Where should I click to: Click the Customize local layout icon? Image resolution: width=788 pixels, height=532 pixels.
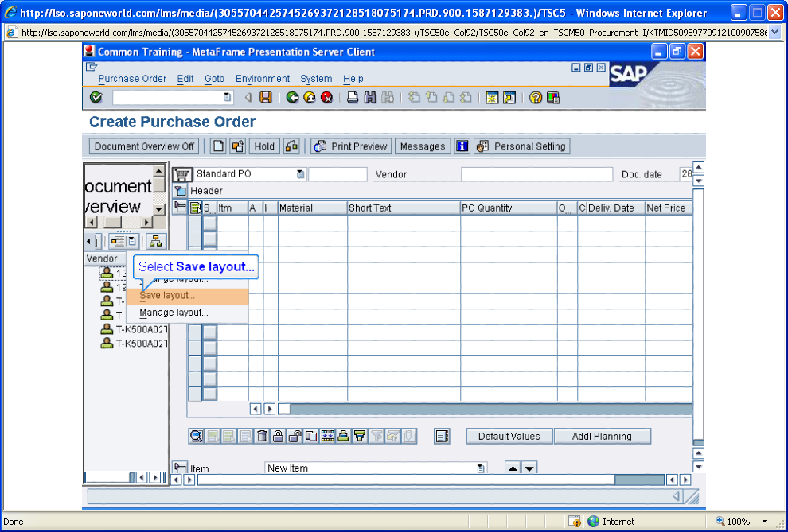point(553,97)
